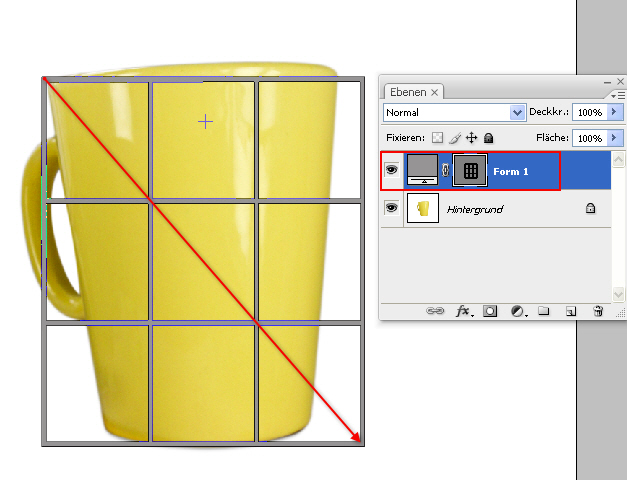This screenshot has height=480, width=627.
Task: Hide the Hintergrund layer
Action: pyautogui.click(x=392, y=208)
